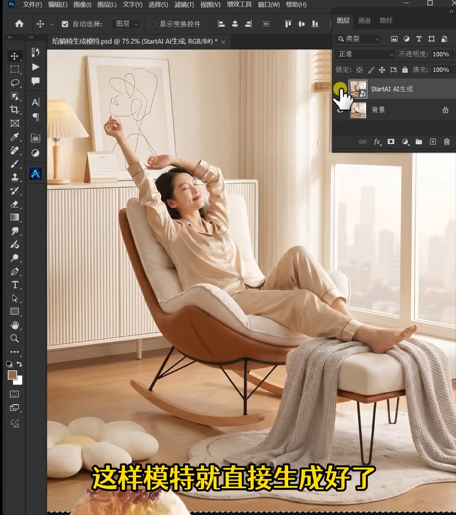Image resolution: width=456 pixels, height=515 pixels.
Task: Click the foreground color swatch
Action: point(12,375)
